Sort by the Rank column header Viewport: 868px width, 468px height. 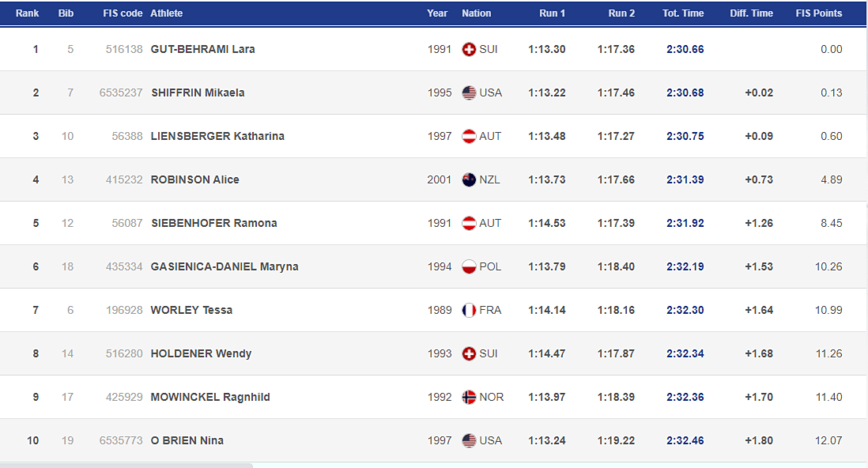(28, 13)
